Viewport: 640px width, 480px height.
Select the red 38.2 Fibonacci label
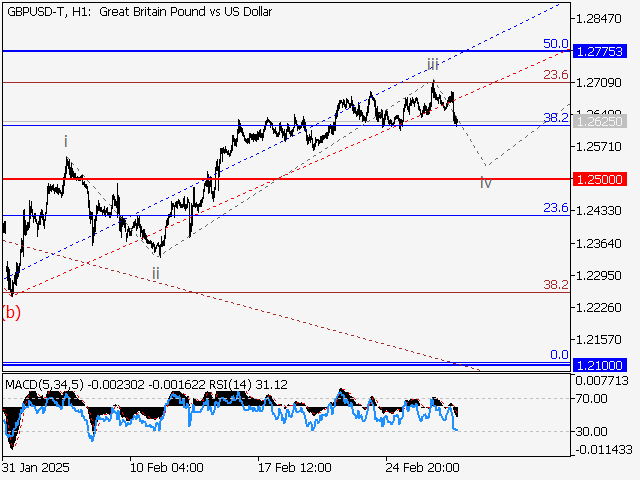pos(556,285)
